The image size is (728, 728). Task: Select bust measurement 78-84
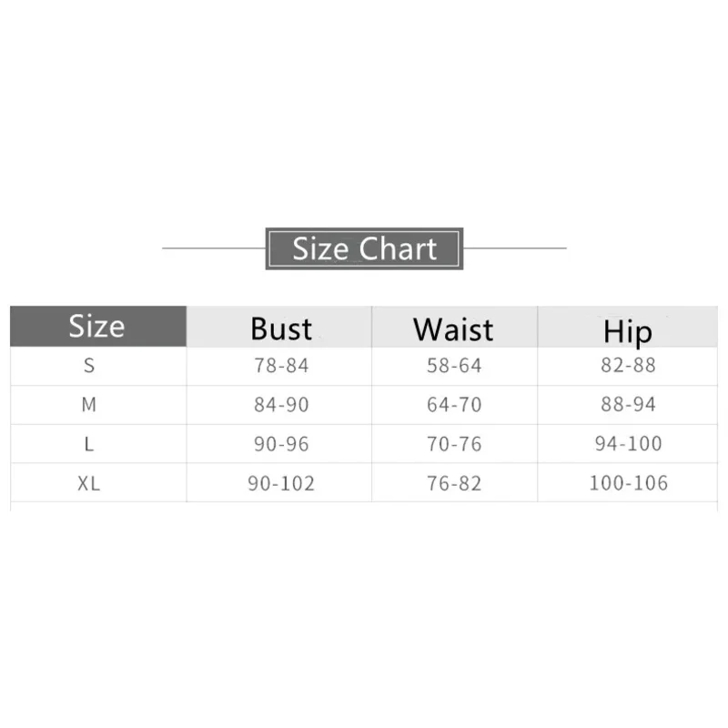[x=281, y=367]
